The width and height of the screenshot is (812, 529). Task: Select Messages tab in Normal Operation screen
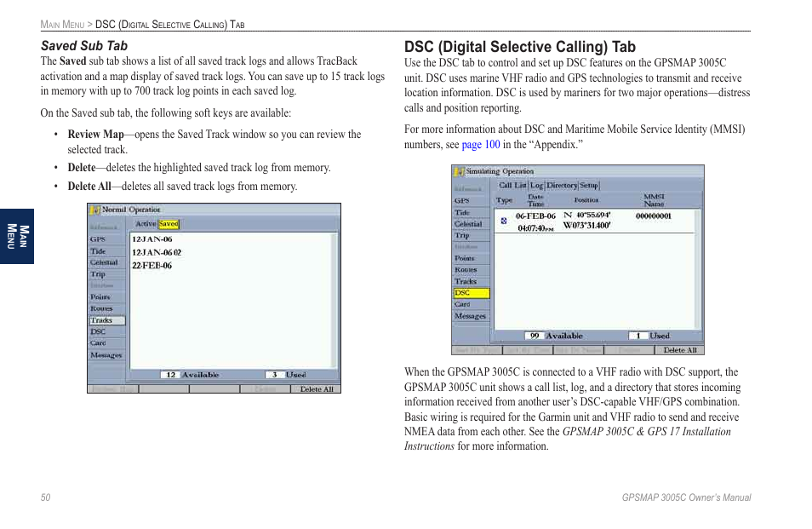point(106,355)
